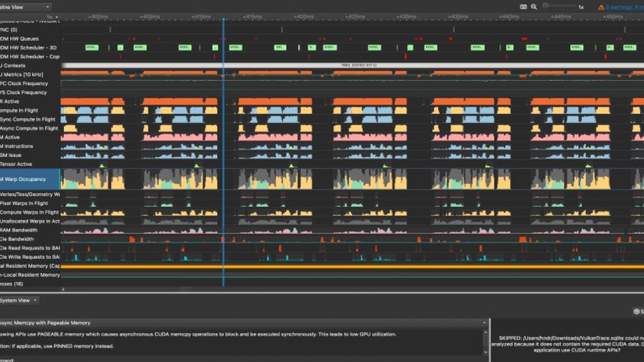
Task: Click a green event block in HW Scheduler - 3D
Action: click(92, 48)
